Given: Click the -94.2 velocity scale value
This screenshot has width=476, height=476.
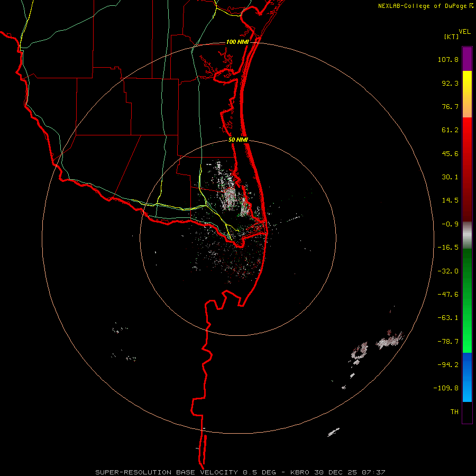Looking at the screenshot, I should click(448, 364).
